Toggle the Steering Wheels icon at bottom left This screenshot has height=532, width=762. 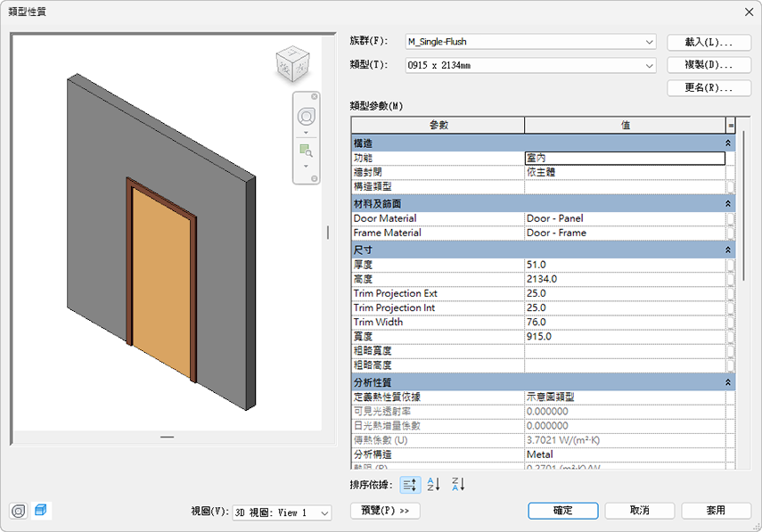coord(19,512)
